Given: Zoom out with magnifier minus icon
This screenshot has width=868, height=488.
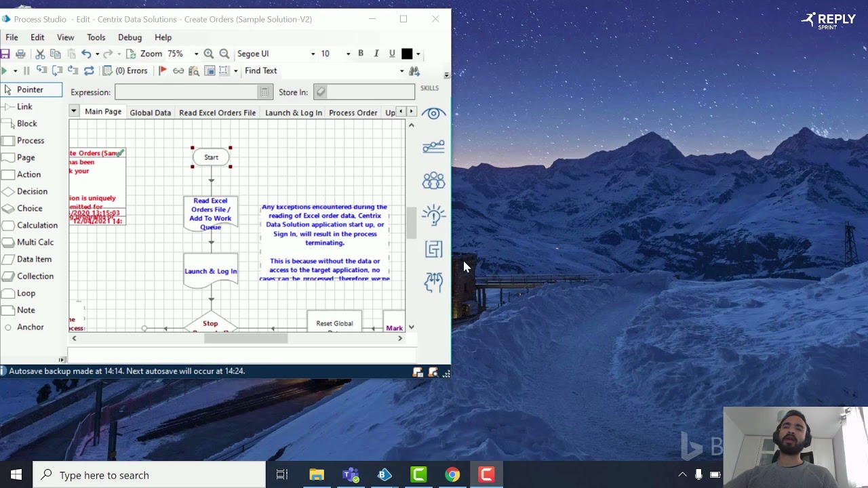Looking at the screenshot, I should click(224, 54).
